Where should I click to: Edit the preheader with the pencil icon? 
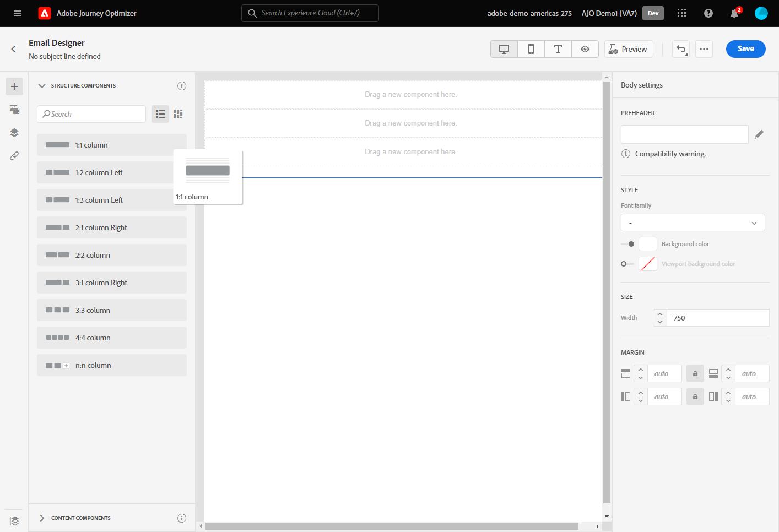(x=759, y=134)
